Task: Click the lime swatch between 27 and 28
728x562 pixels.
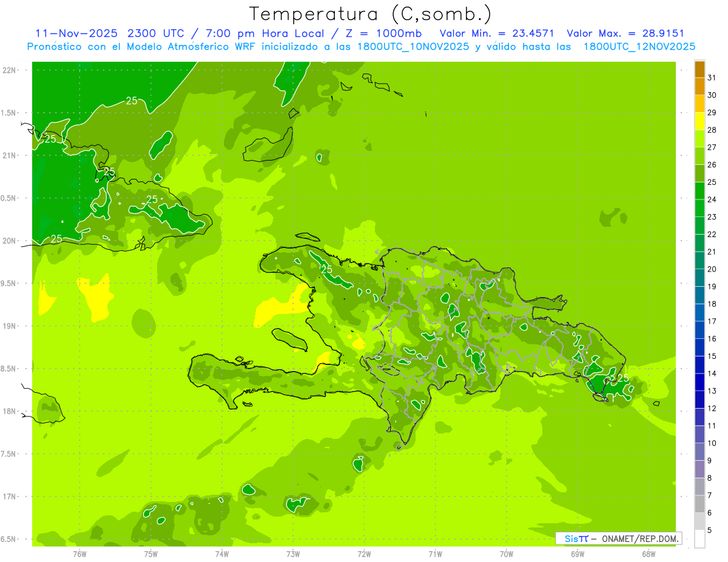Action: pyautogui.click(x=699, y=138)
